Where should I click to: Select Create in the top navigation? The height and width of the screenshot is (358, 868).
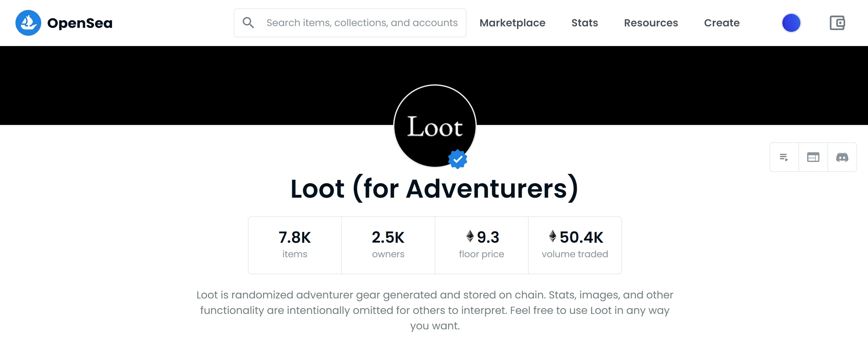[x=722, y=23]
